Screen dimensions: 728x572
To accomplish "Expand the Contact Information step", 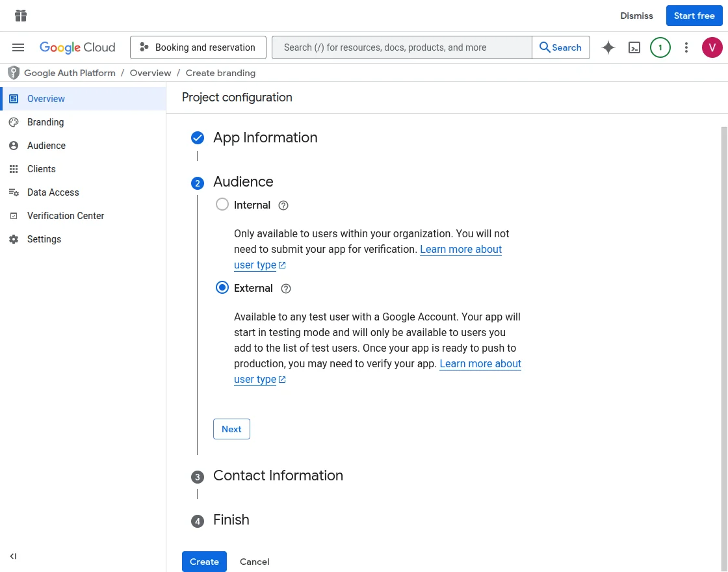I will click(278, 476).
